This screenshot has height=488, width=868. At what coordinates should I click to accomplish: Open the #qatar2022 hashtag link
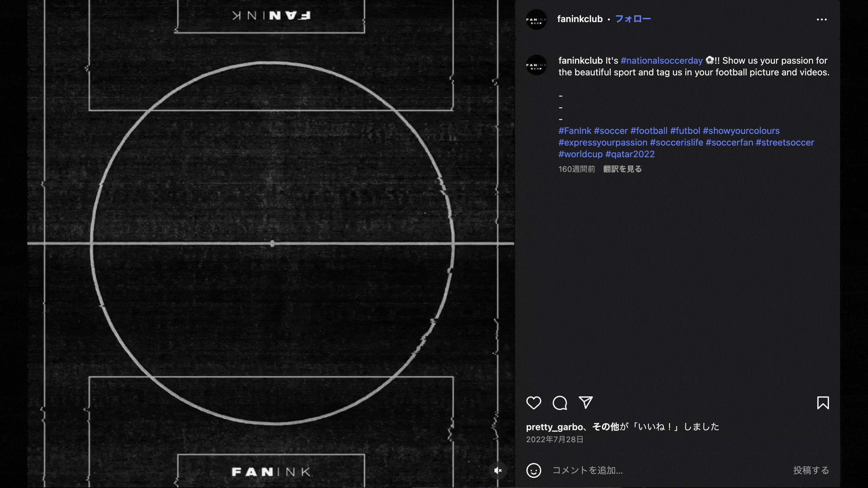tap(630, 154)
